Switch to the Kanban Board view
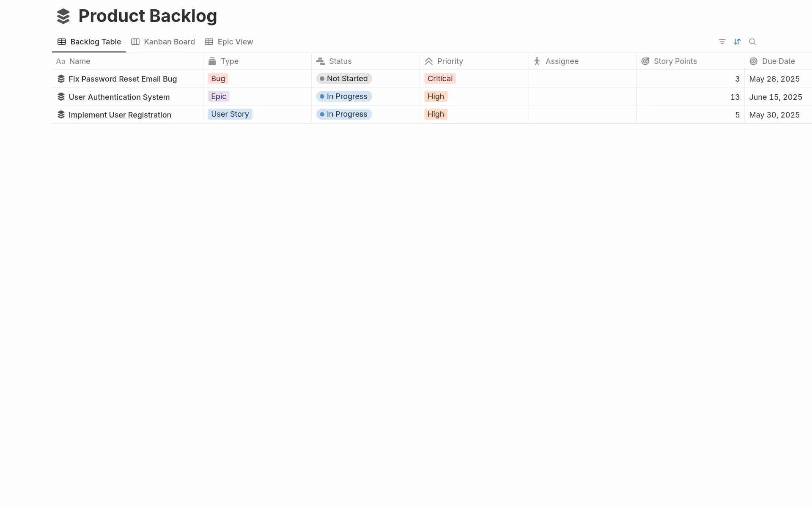This screenshot has width=812, height=507. coord(163,41)
